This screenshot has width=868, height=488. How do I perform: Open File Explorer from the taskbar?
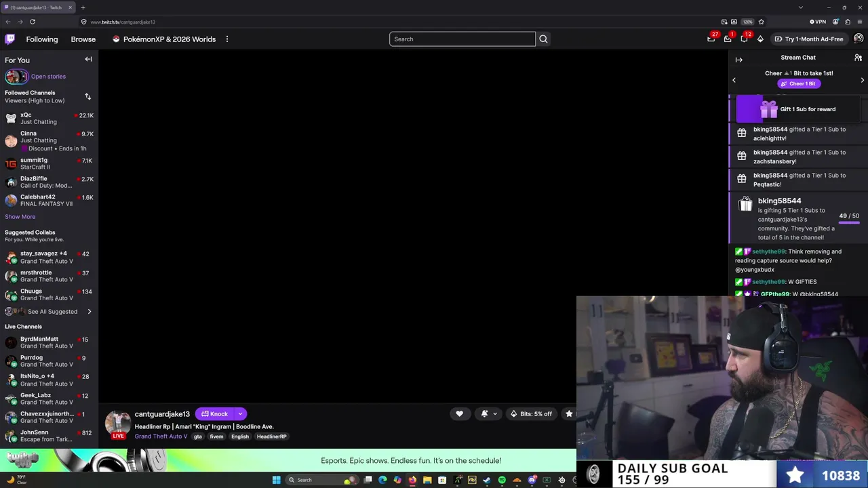click(x=427, y=480)
